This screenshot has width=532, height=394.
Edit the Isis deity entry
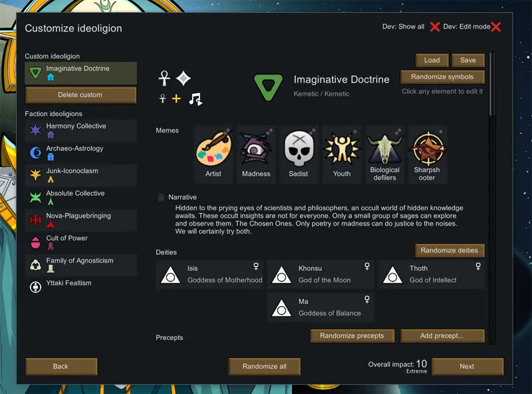pyautogui.click(x=209, y=274)
